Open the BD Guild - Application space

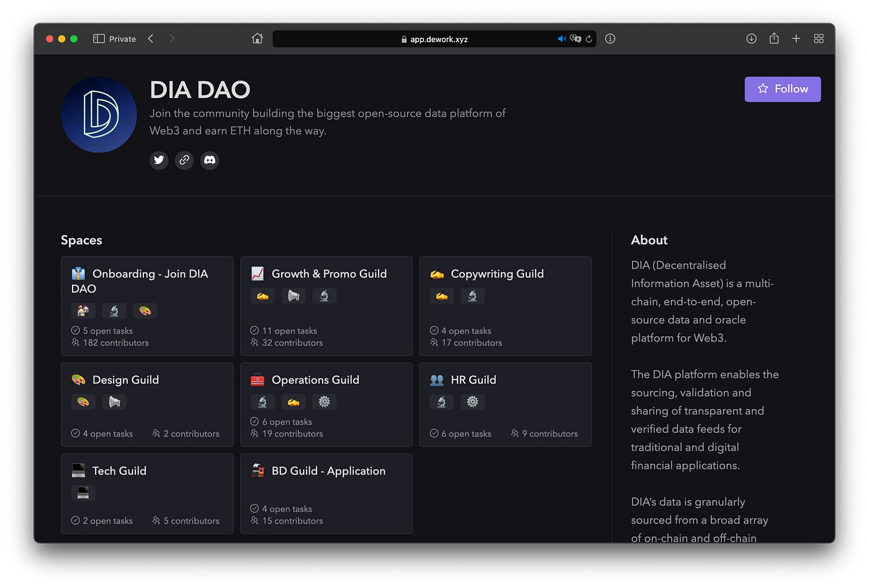tap(326, 494)
